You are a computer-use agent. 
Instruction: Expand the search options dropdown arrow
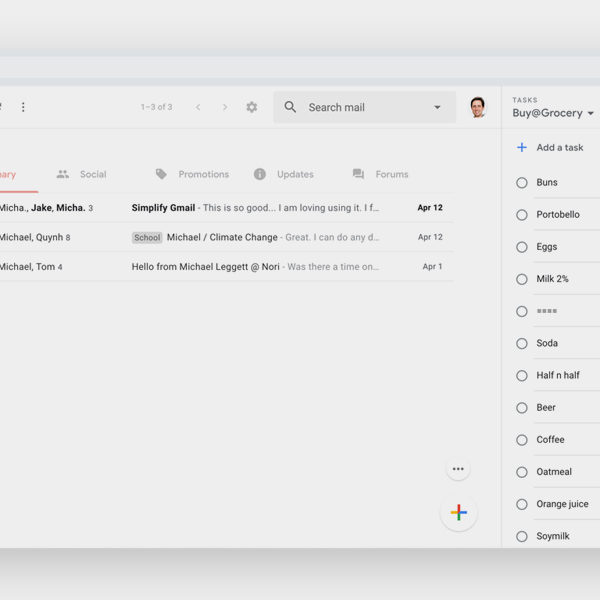point(437,108)
